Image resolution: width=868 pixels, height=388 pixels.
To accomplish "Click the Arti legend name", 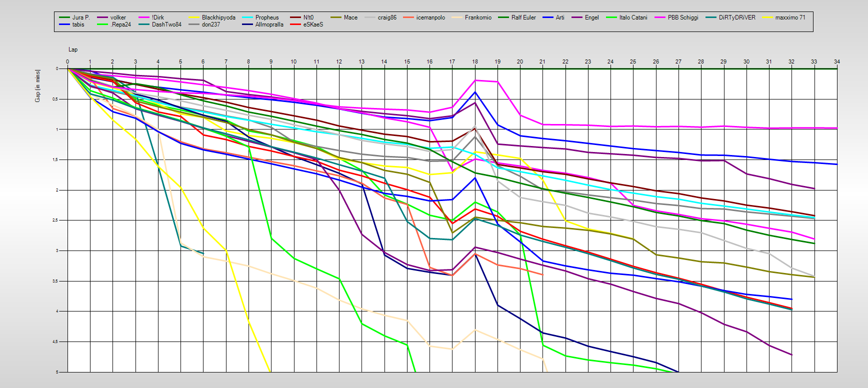I will (560, 17).
